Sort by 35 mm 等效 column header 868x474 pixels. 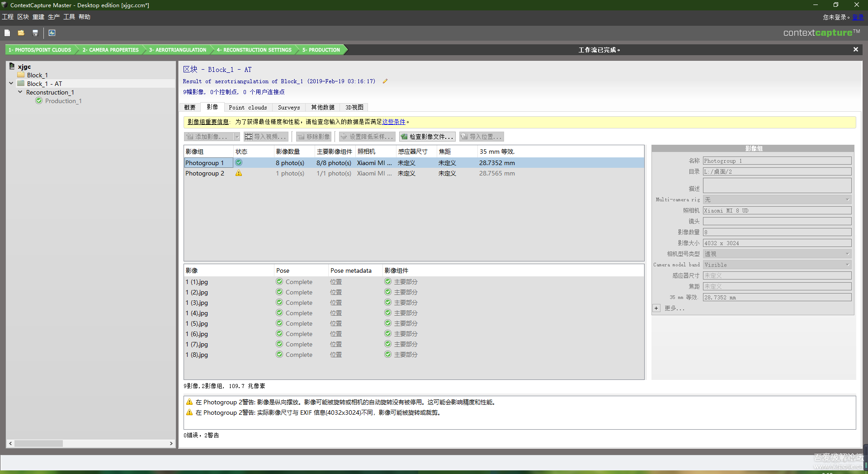[x=497, y=152]
